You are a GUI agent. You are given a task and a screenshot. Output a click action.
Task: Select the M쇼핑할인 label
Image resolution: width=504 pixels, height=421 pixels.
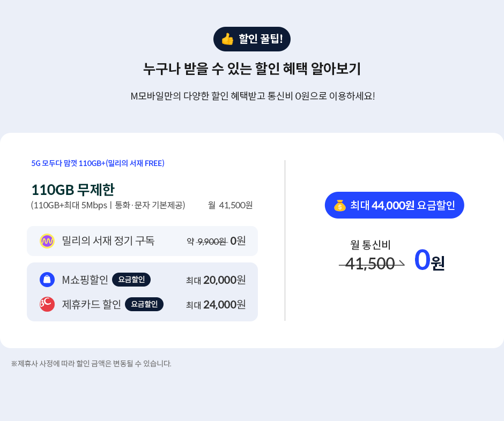85,280
